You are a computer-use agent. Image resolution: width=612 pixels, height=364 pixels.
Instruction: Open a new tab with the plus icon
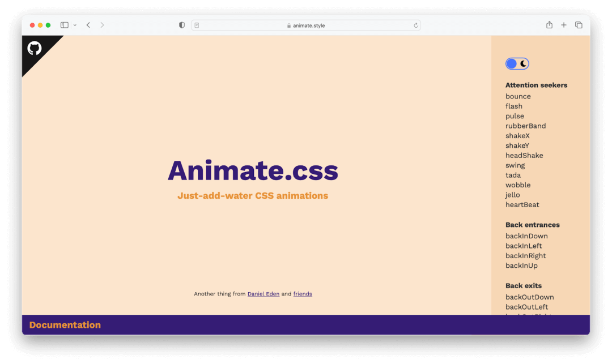pos(563,25)
